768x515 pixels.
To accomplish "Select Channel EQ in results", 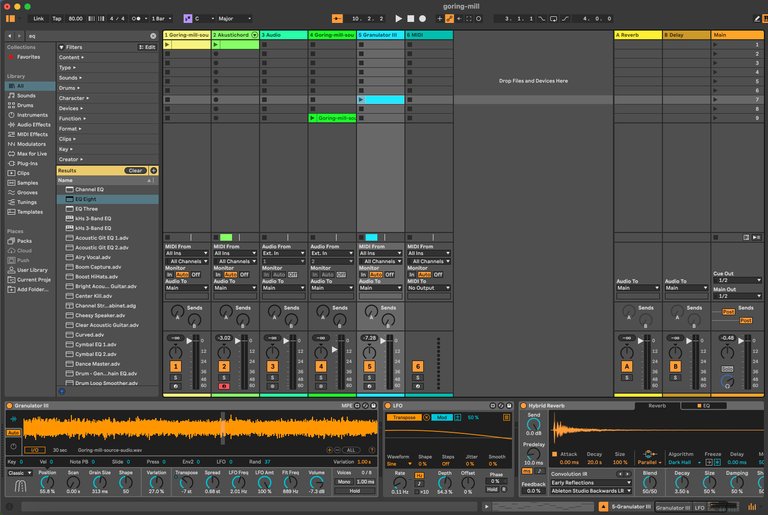I will click(x=107, y=189).
